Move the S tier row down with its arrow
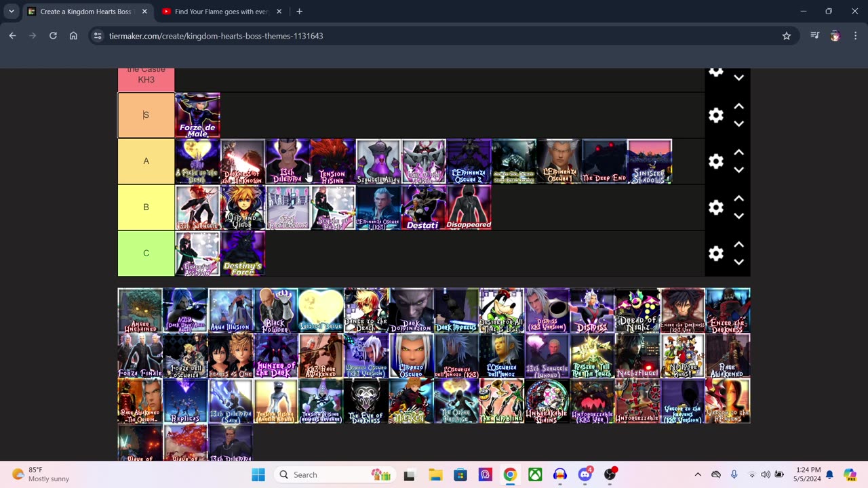868x488 pixels. click(x=739, y=124)
